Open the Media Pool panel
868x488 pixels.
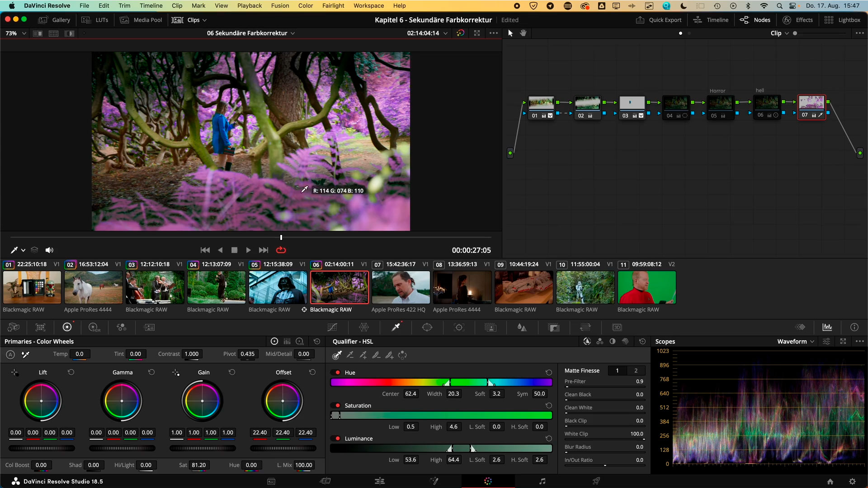pyautogui.click(x=142, y=20)
